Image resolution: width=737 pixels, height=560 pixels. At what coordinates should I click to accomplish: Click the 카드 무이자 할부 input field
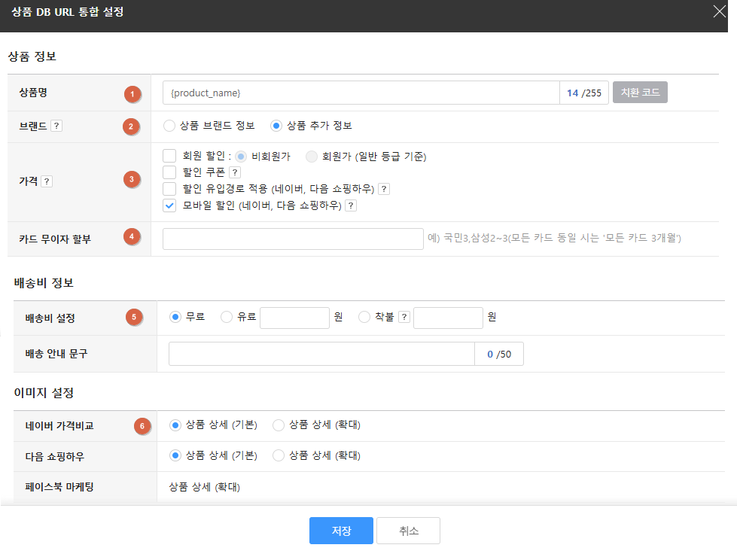tap(293, 239)
